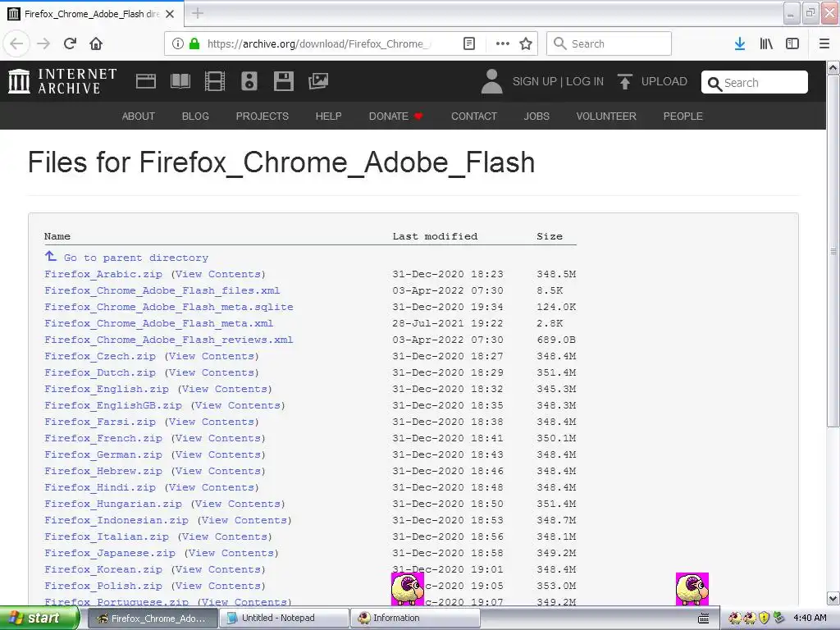Open the Windows start menu
The image size is (840, 630).
click(39, 619)
